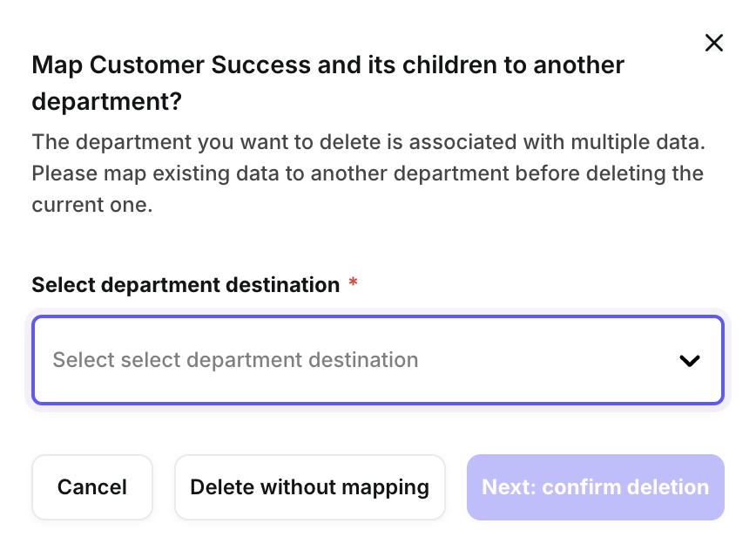
Task: Choose Delete without mapping
Action: click(x=309, y=487)
